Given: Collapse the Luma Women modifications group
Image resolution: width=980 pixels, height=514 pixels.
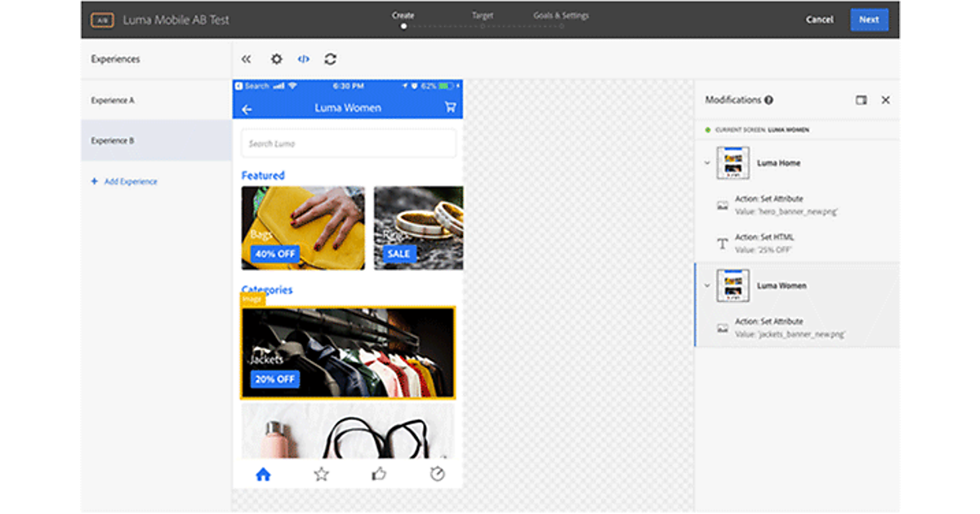Looking at the screenshot, I should pyautogui.click(x=707, y=286).
